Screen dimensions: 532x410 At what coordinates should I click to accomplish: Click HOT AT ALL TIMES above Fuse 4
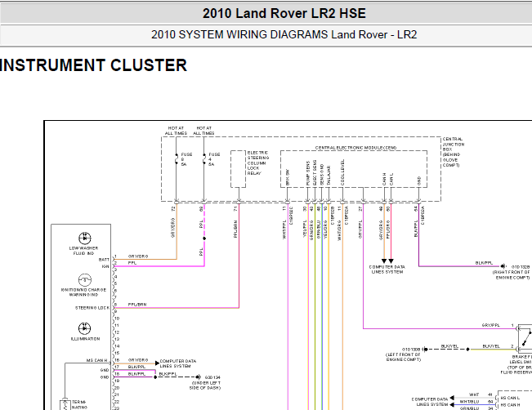coord(204,131)
